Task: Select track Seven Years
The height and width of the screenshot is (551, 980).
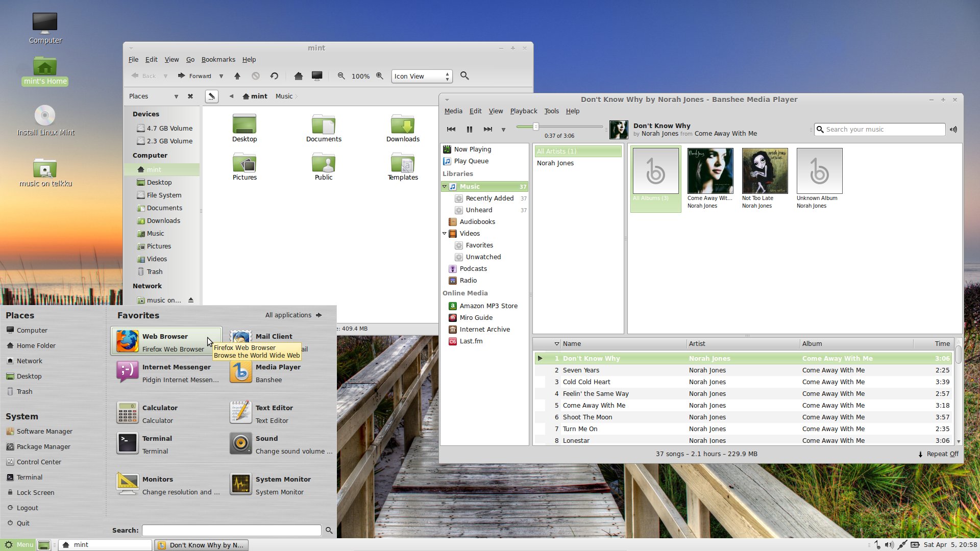Action: [x=744, y=370]
